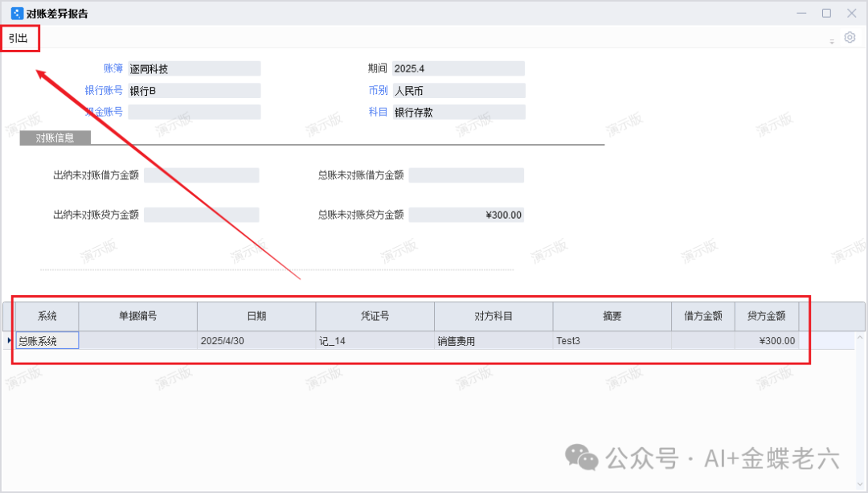Image resolution: width=868 pixels, height=493 pixels.
Task: Click the scroll-up arrow of the grid
Action: tap(859, 339)
